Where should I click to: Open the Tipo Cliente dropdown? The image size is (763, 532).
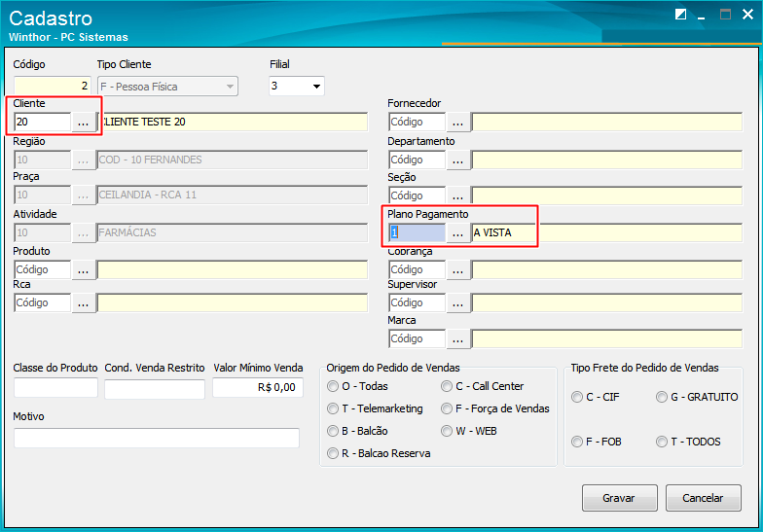click(230, 88)
